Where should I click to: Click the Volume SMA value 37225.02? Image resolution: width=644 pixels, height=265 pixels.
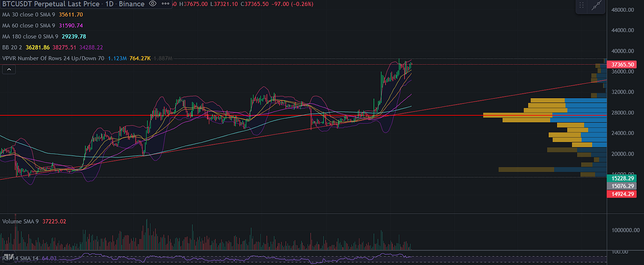pos(54,221)
